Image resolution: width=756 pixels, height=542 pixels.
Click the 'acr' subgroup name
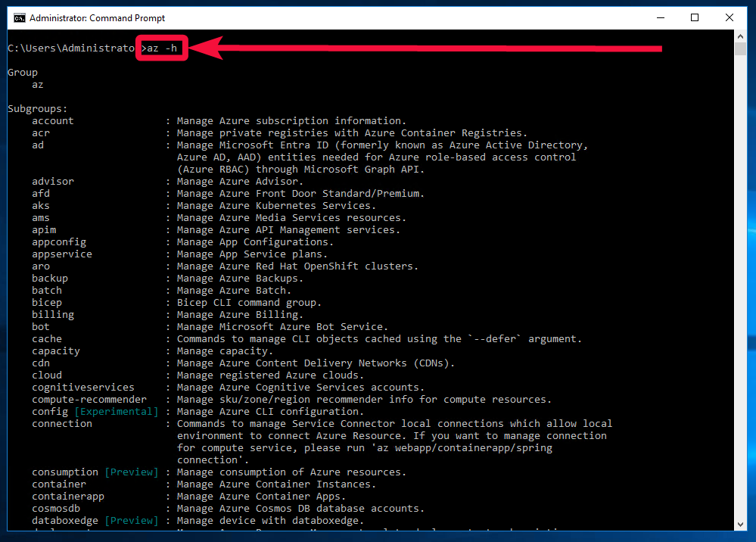click(x=41, y=132)
